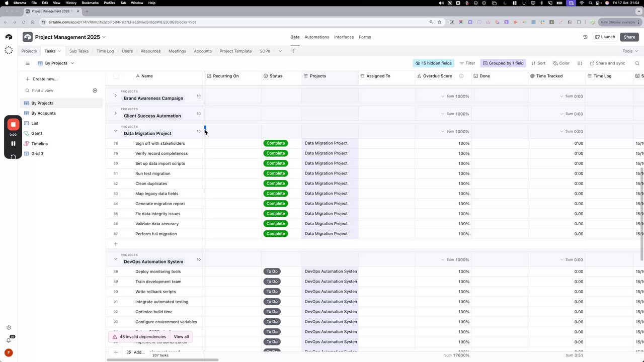The height and width of the screenshot is (362, 644).
Task: Open the Color options button
Action: [x=561, y=63]
